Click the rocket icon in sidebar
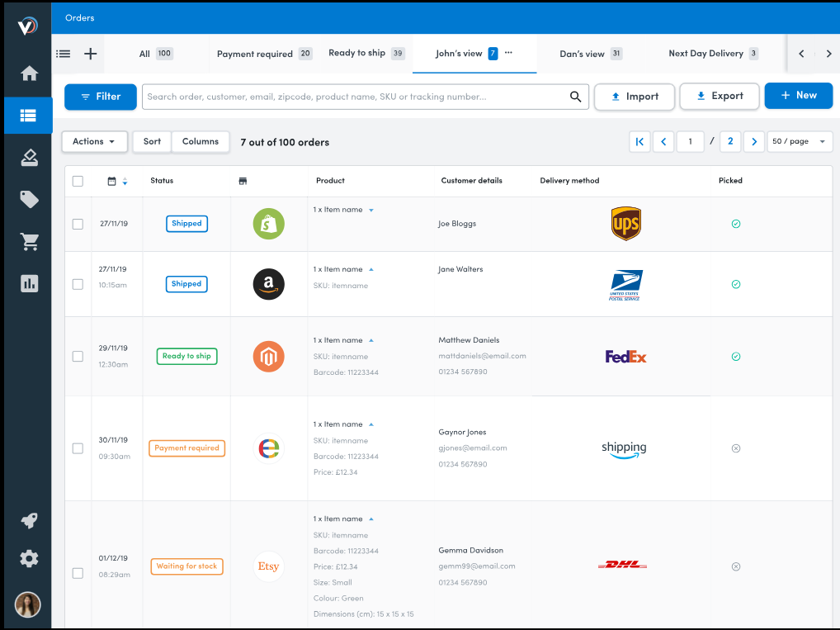This screenshot has width=840, height=630. point(30,520)
